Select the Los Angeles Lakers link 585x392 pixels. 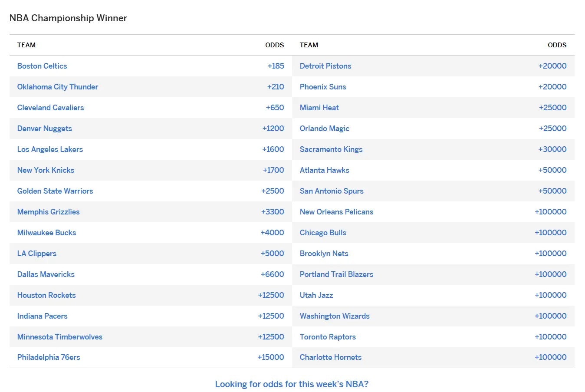point(50,149)
